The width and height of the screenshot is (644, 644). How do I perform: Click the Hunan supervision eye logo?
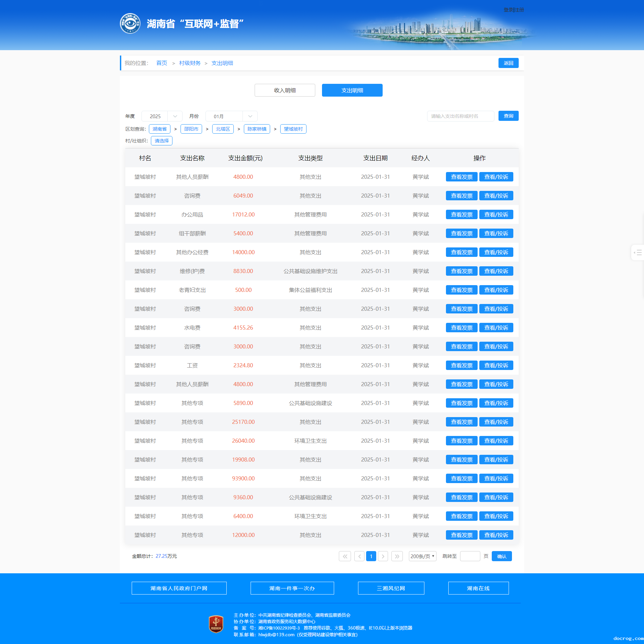click(x=130, y=24)
